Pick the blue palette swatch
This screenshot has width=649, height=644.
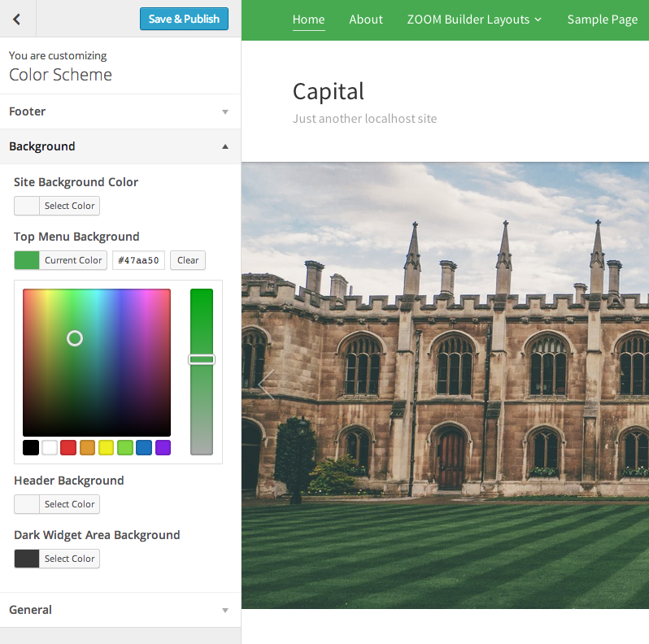[x=144, y=447]
